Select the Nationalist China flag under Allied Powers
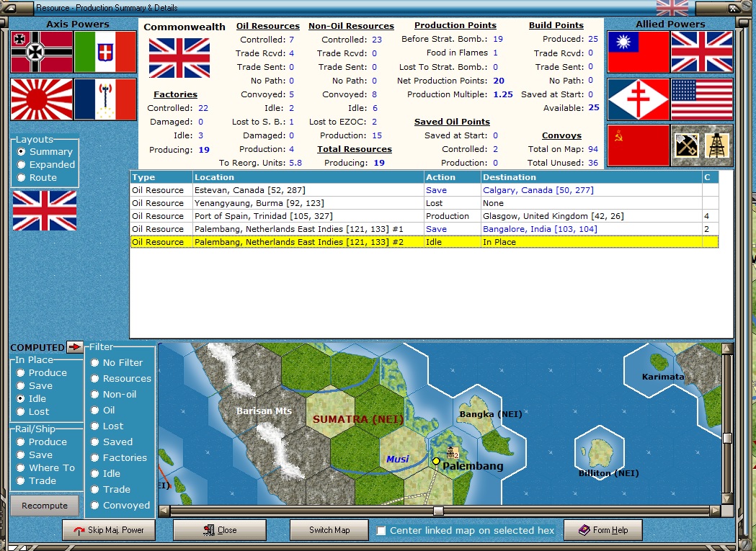 pos(639,52)
